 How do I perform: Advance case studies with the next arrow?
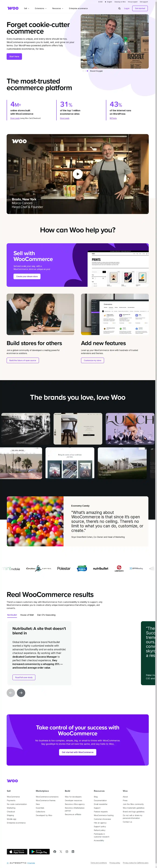tap(21, 693)
